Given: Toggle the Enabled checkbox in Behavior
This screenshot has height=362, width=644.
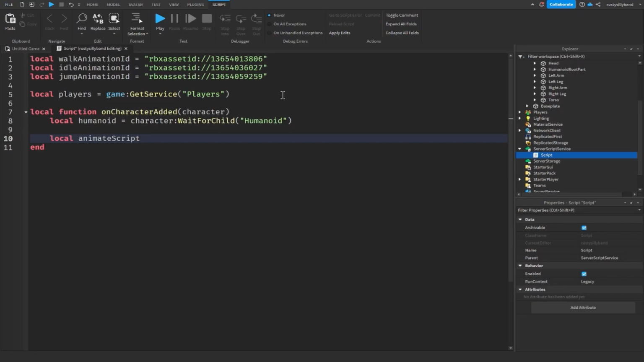Looking at the screenshot, I should [584, 274].
